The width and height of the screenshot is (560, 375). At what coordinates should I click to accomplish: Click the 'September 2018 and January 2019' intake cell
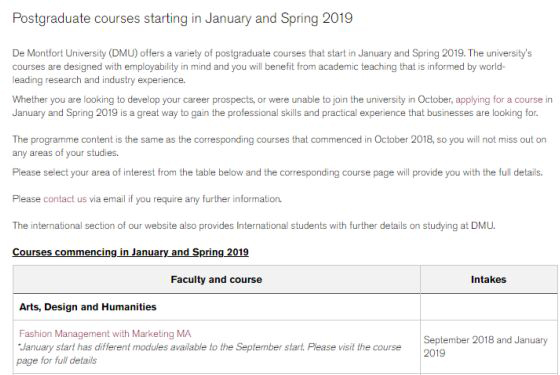pyautogui.click(x=489, y=346)
